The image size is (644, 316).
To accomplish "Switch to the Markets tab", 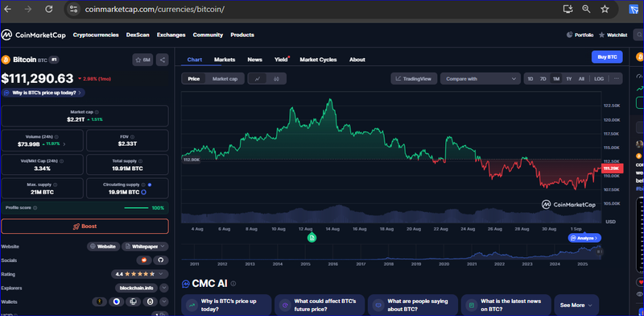I will click(225, 60).
